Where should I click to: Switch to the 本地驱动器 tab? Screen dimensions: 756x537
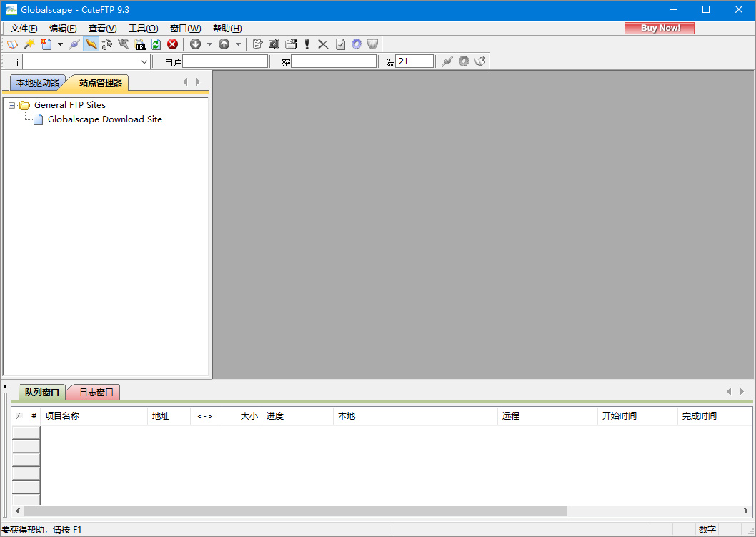click(38, 83)
